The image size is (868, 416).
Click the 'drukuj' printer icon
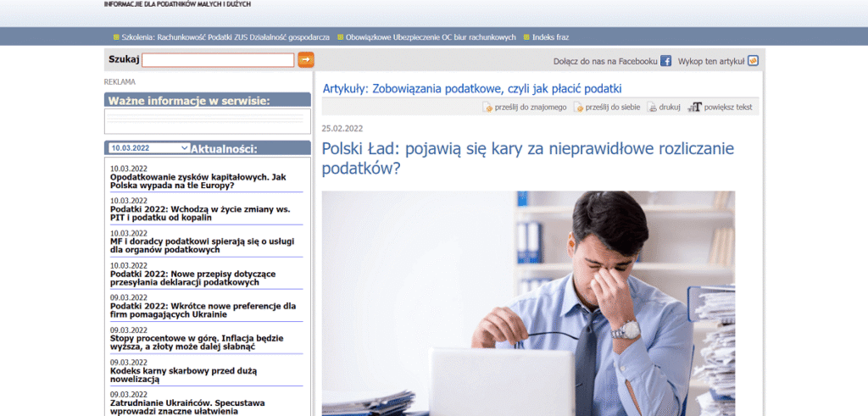click(x=653, y=108)
